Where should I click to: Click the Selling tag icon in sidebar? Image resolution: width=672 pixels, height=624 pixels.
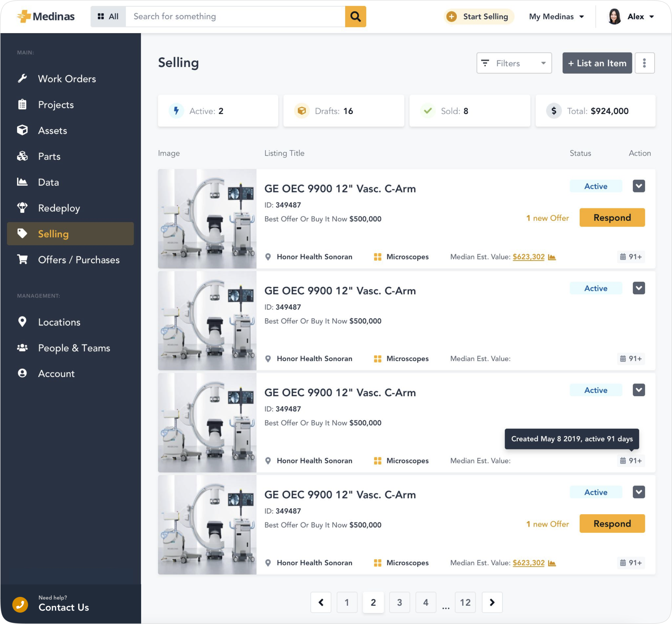coord(22,234)
